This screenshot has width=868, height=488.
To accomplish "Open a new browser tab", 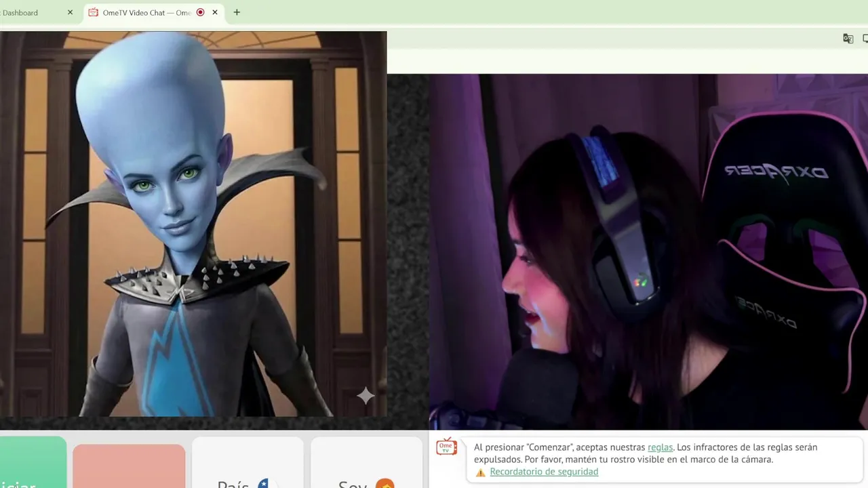I will (237, 12).
